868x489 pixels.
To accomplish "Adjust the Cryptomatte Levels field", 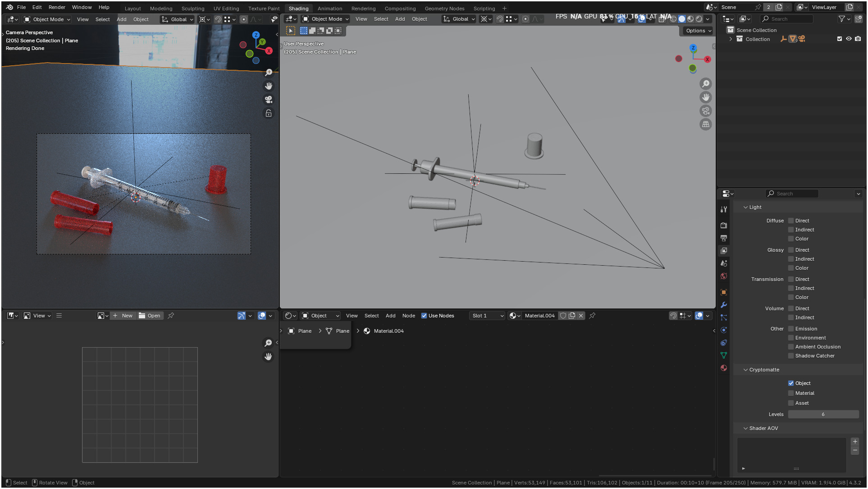I will point(823,414).
